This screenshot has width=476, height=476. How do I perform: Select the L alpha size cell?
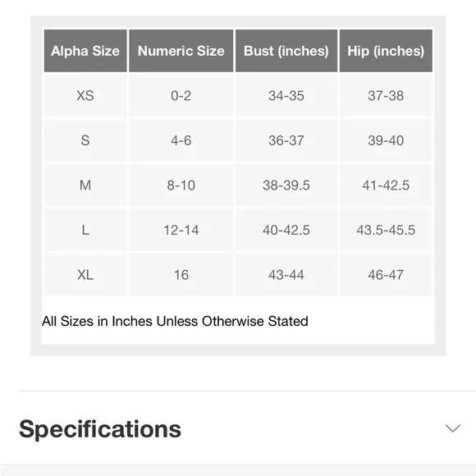click(85, 230)
